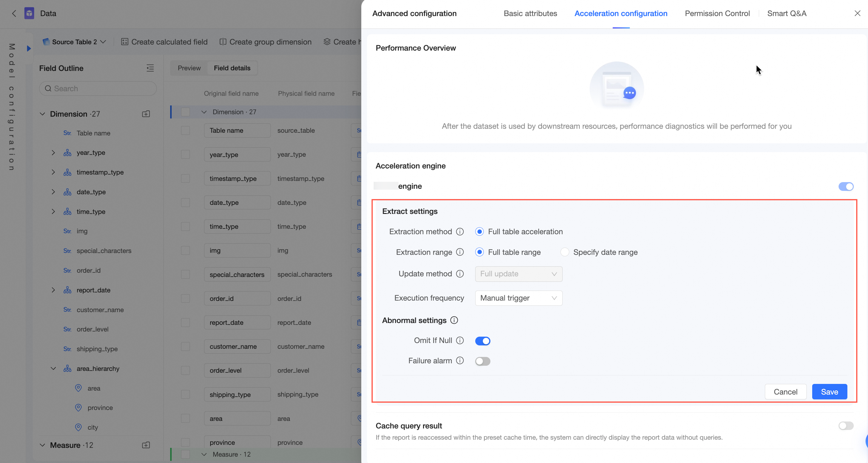Viewport: 868px width, 463px height.
Task: Click the blue triangle to expand Model configuration
Action: pyautogui.click(x=29, y=48)
